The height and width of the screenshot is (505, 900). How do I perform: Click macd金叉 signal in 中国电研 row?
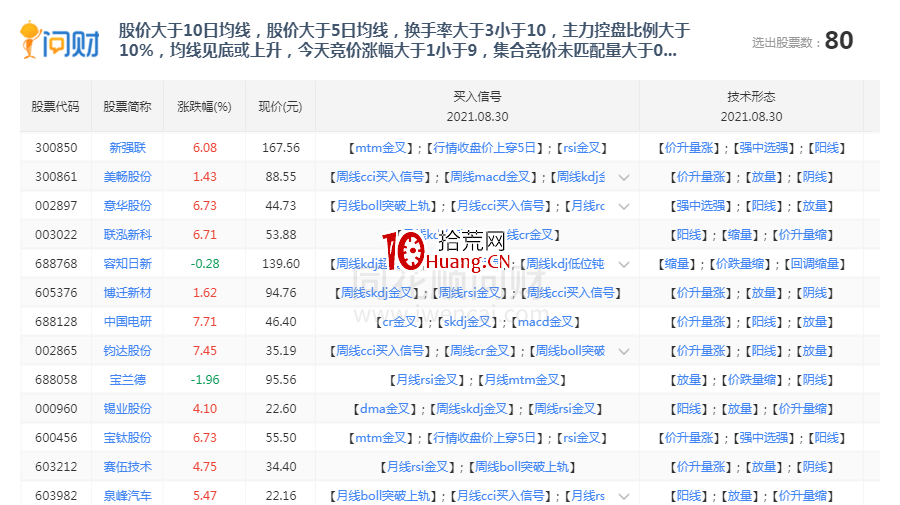(545, 321)
